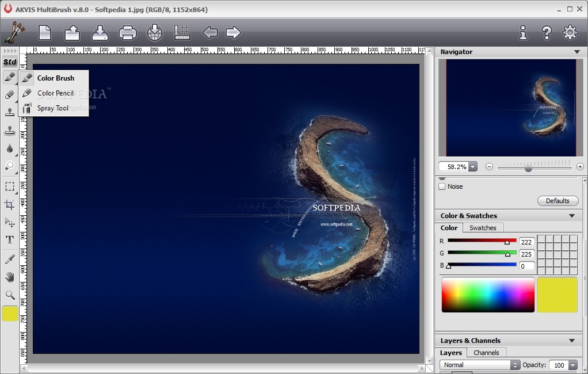The height and width of the screenshot is (374, 588).
Task: Open the 58.2% zoom dropdown
Action: (473, 166)
